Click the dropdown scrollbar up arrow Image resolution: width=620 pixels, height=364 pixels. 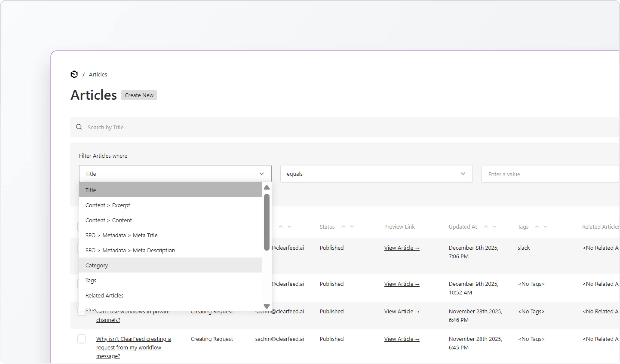pos(266,188)
